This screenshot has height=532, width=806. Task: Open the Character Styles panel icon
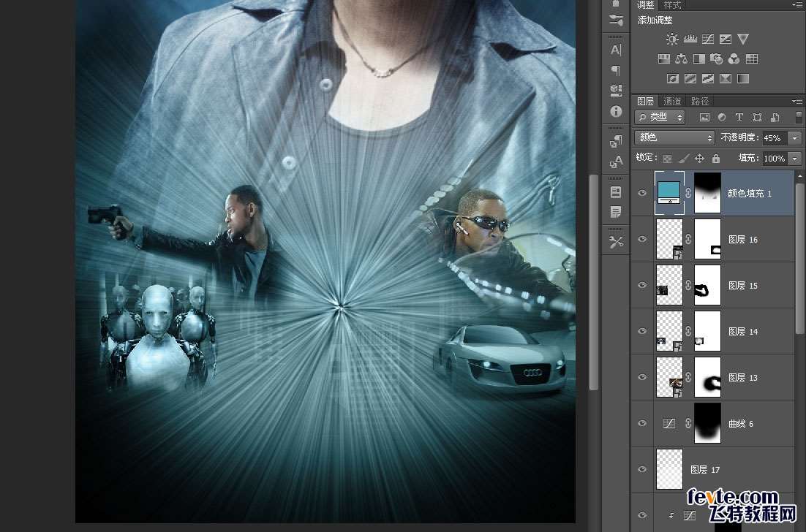pos(616,161)
